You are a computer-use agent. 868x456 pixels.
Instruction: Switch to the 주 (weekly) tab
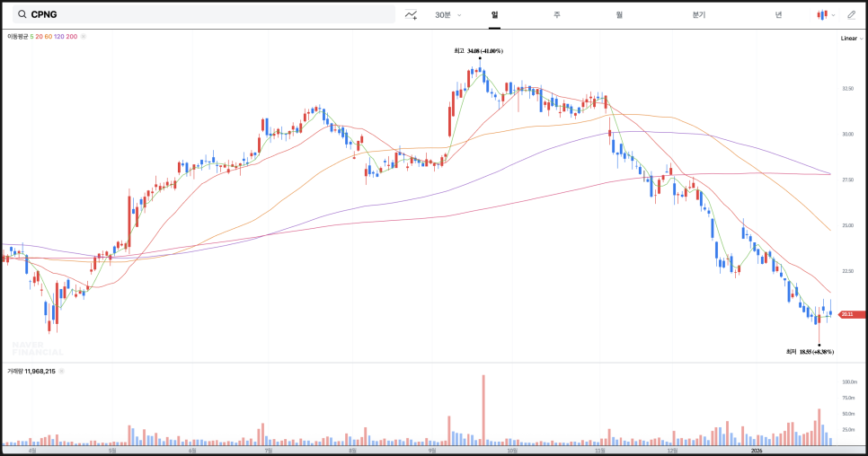coord(557,14)
